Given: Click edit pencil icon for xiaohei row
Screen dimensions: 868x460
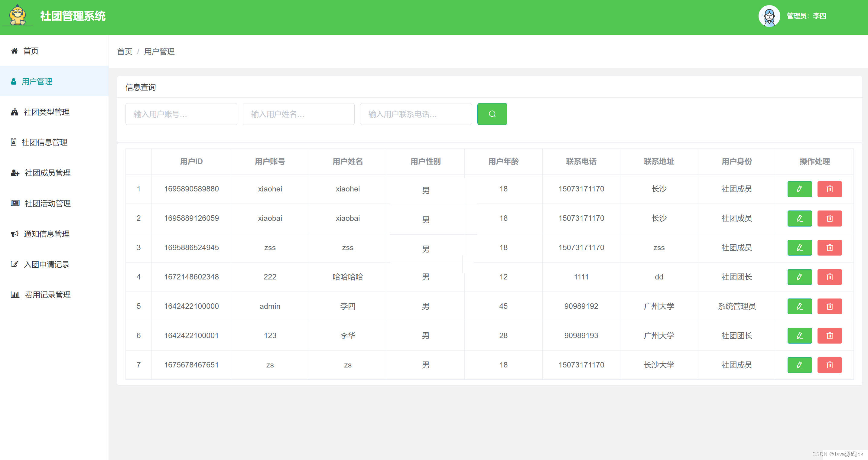Looking at the screenshot, I should (x=799, y=189).
